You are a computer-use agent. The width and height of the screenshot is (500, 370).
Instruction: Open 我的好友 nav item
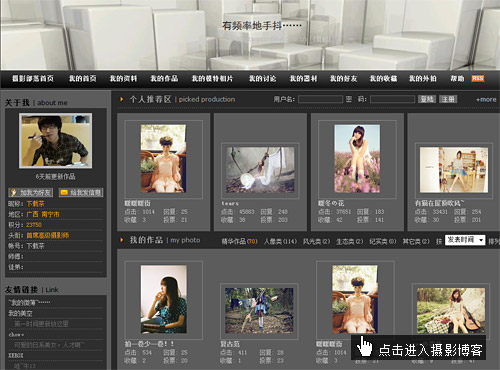tap(343, 79)
